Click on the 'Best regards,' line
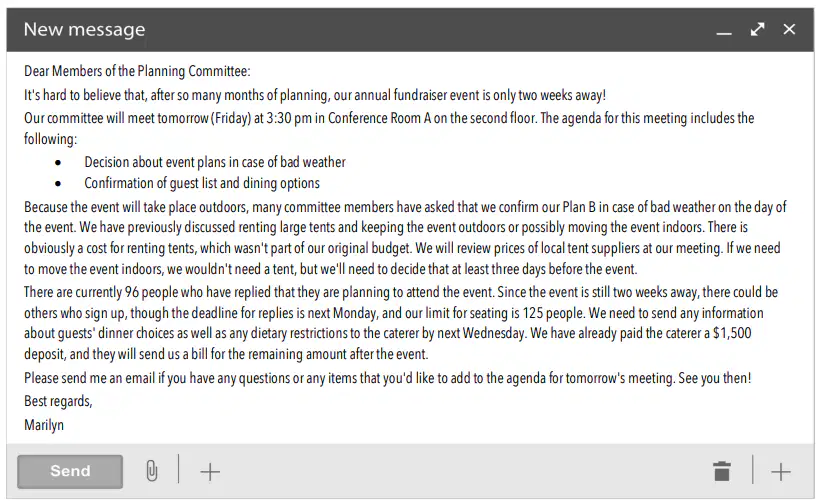The width and height of the screenshot is (822, 501). (x=58, y=401)
